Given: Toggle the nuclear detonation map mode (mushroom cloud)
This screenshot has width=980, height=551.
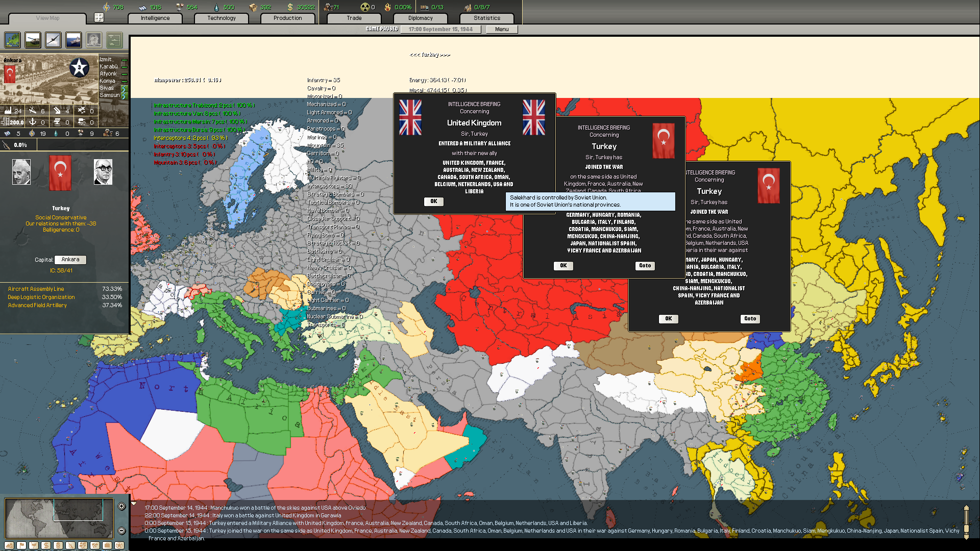Looking at the screenshot, I should tap(94, 40).
